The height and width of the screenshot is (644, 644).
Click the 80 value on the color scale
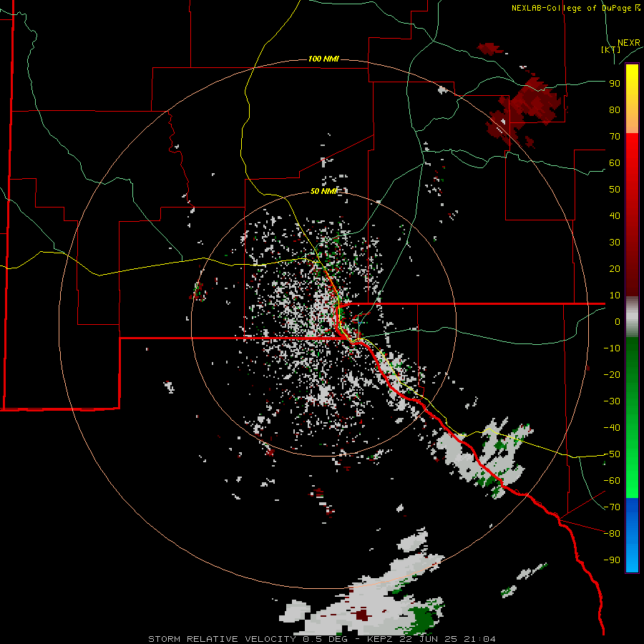click(x=615, y=109)
